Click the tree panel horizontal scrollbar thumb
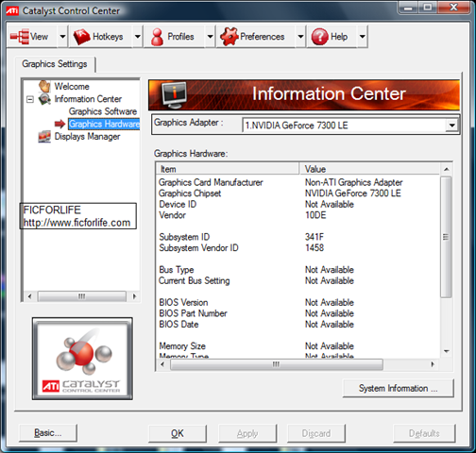476x453 pixels. coord(82,296)
